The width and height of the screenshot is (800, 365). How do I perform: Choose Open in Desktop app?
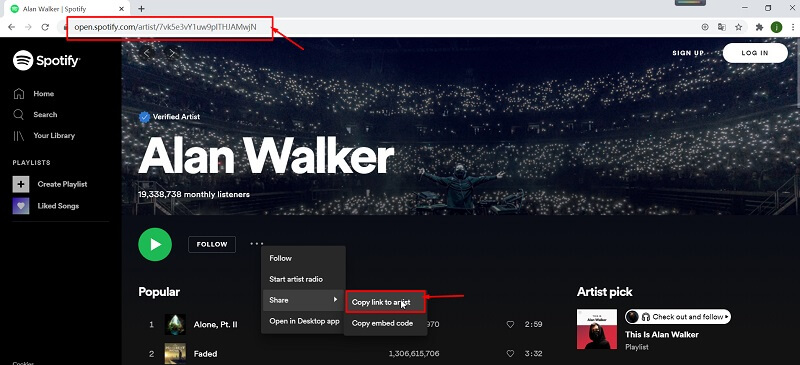point(304,321)
